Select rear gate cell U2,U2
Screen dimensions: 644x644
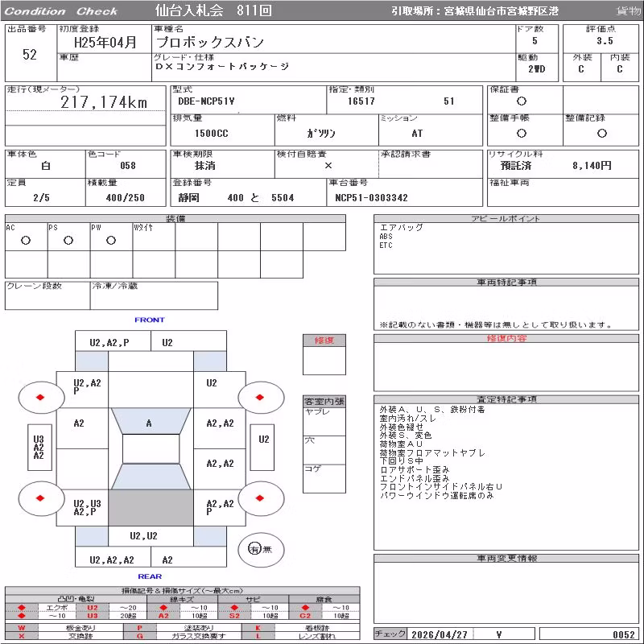click(151, 535)
